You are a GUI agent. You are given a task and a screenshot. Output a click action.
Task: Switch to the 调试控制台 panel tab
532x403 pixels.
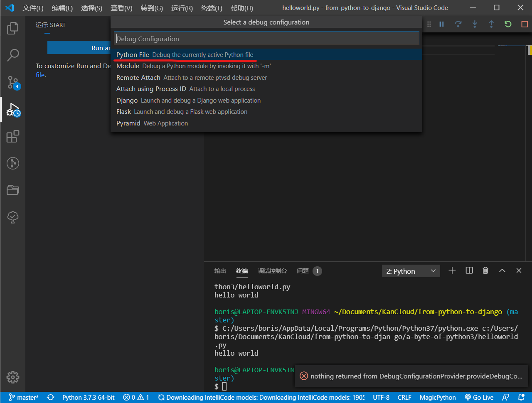[272, 271]
